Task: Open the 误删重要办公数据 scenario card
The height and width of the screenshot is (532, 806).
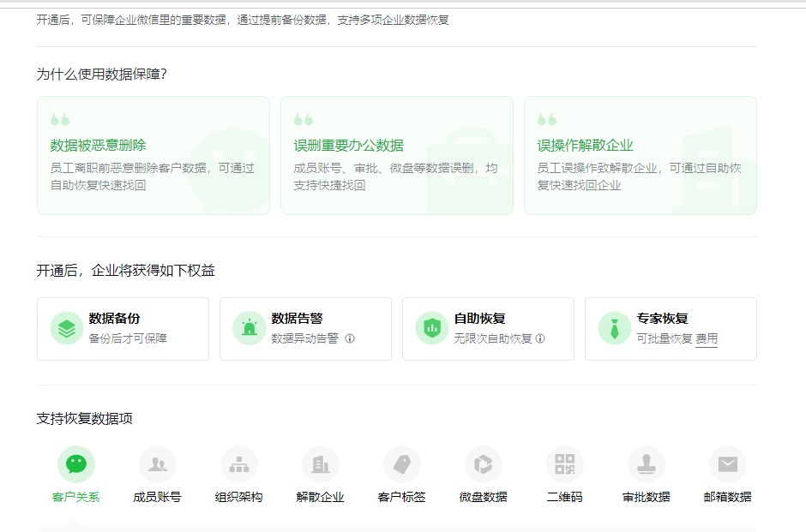Action: [x=397, y=155]
